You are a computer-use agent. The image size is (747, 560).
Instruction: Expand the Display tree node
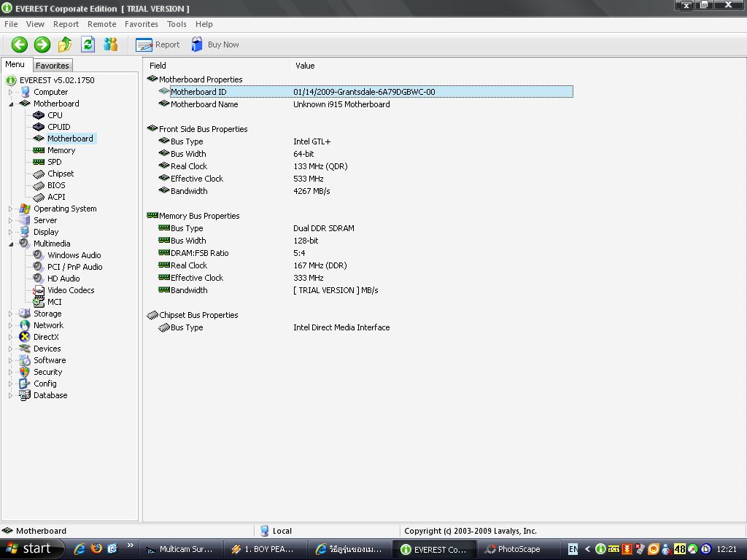pos(10,232)
